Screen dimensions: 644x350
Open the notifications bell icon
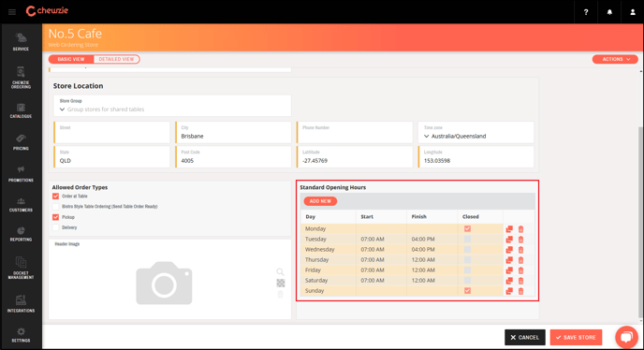point(609,12)
